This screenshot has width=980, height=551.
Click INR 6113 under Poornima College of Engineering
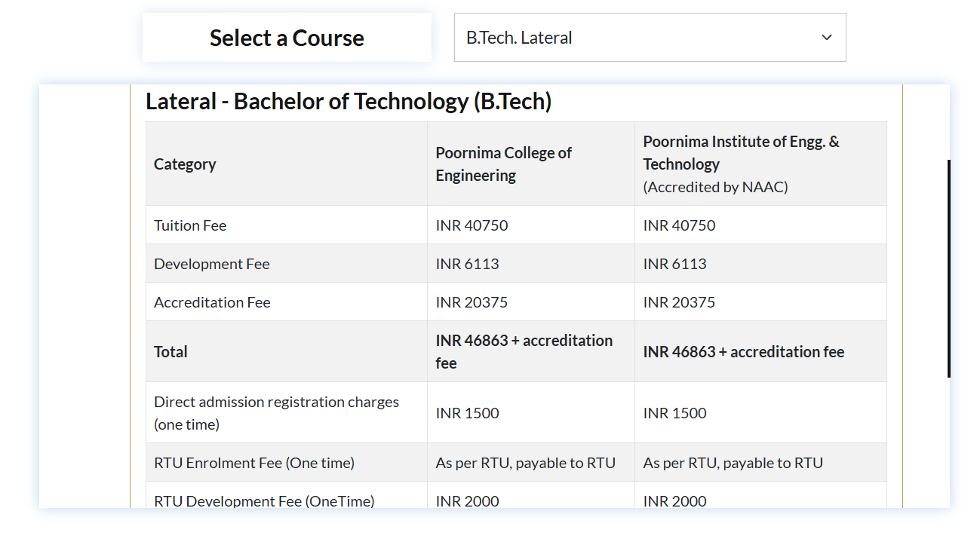pyautogui.click(x=467, y=264)
